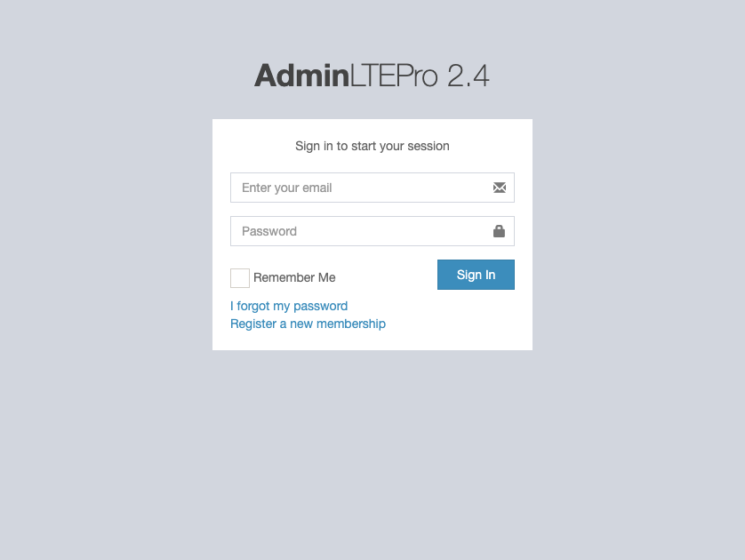
Task: Submit the form with Sign In button
Action: (477, 275)
